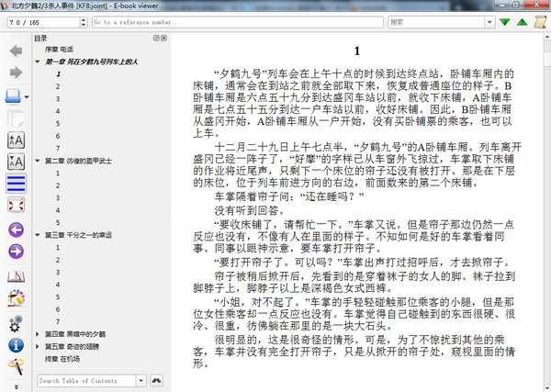Open 终章 在机场 in contents
551x392 pixels.
[62, 359]
